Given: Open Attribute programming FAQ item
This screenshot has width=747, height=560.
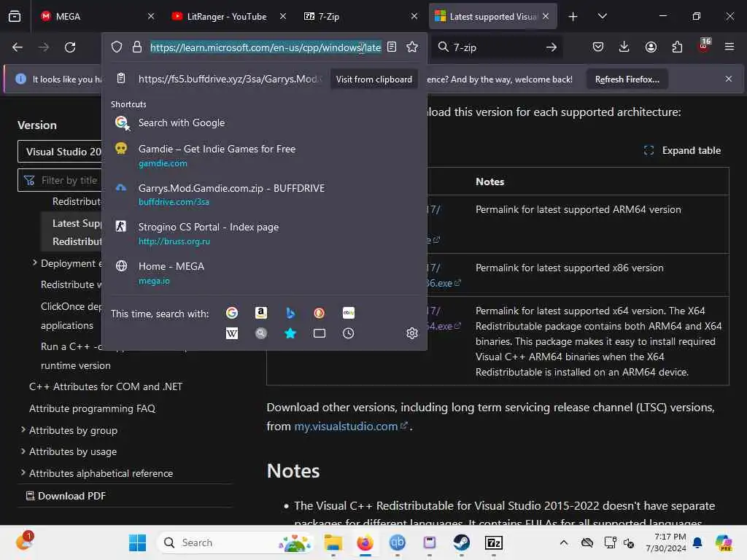Looking at the screenshot, I should 92,408.
